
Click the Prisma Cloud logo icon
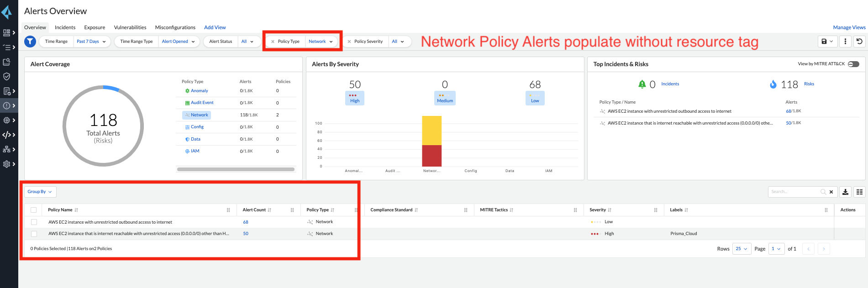pyautogui.click(x=6, y=12)
